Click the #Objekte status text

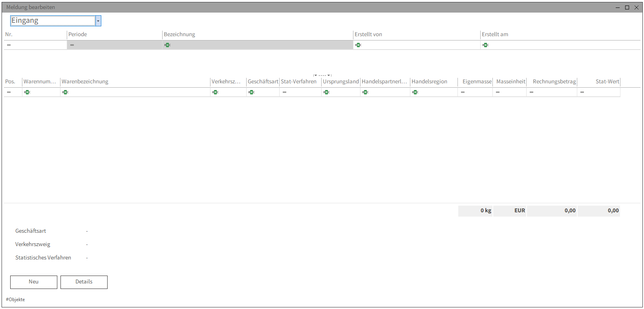click(15, 300)
